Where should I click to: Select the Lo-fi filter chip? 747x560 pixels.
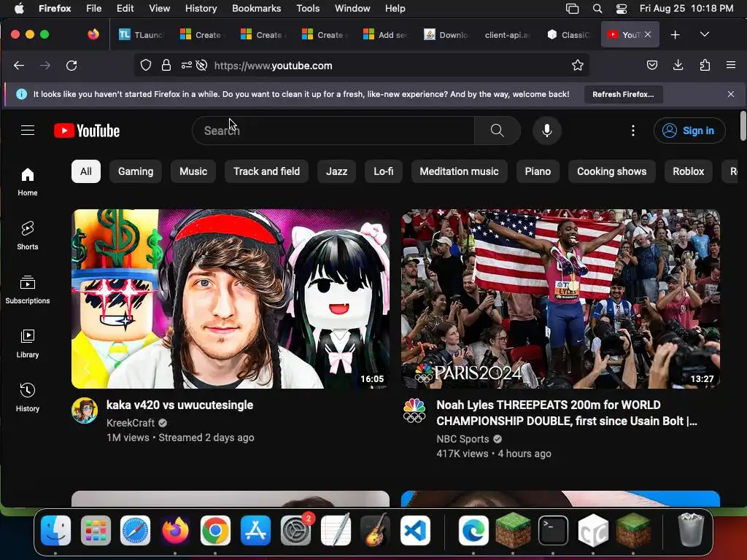pyautogui.click(x=384, y=171)
